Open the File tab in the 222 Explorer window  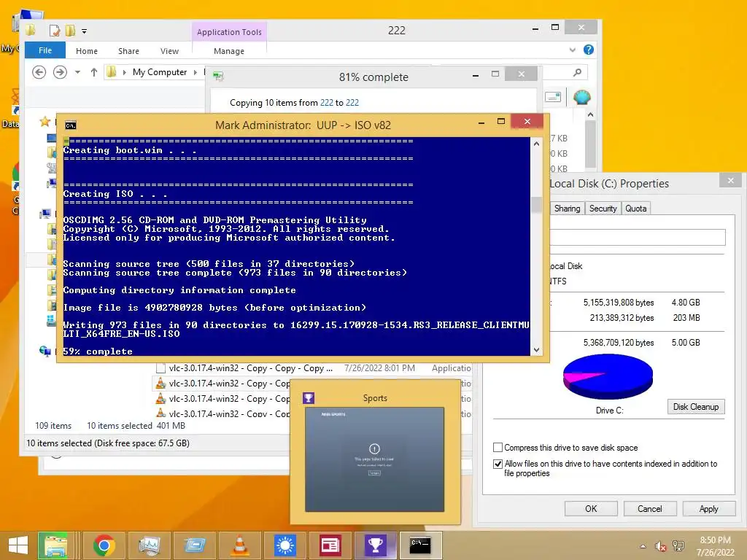pyautogui.click(x=45, y=50)
